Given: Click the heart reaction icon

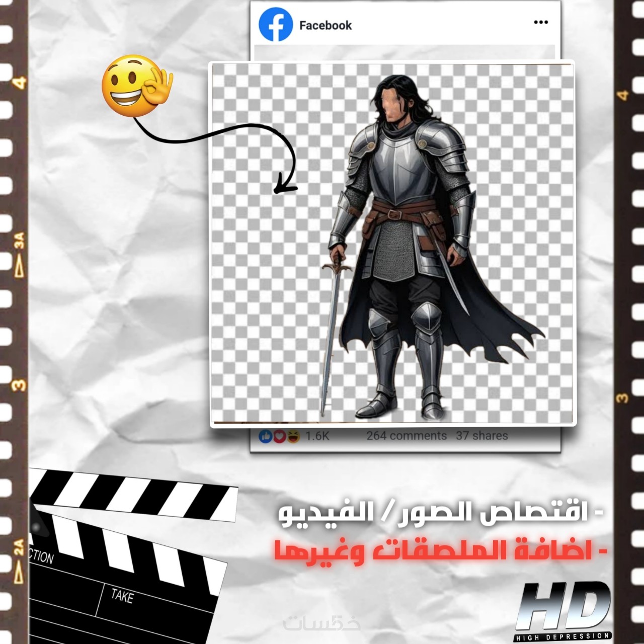Looking at the screenshot, I should (279, 436).
